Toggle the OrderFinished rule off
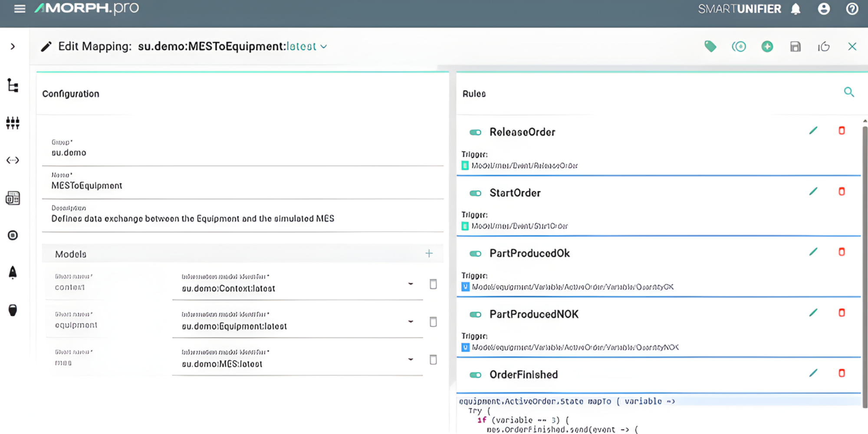 475,375
